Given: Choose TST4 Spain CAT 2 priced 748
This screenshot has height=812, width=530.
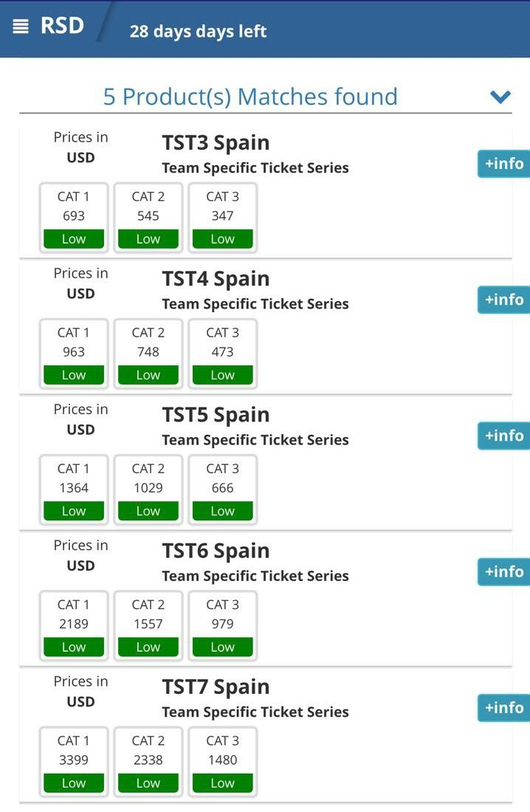Looking at the screenshot, I should pos(148,353).
